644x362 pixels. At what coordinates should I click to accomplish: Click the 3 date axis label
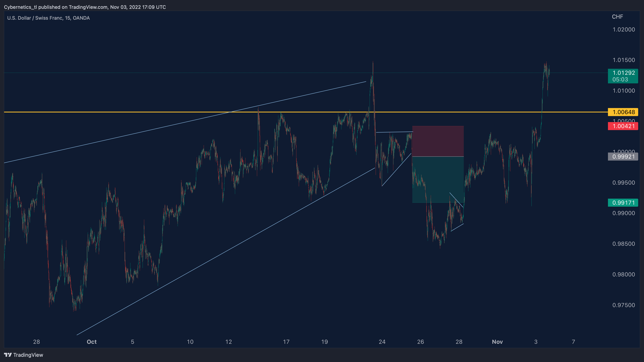536,342
